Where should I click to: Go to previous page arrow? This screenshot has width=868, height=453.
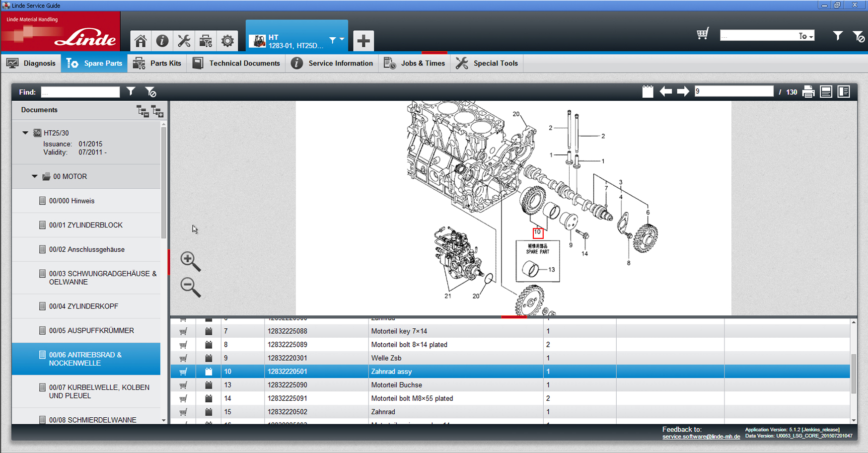tap(665, 92)
